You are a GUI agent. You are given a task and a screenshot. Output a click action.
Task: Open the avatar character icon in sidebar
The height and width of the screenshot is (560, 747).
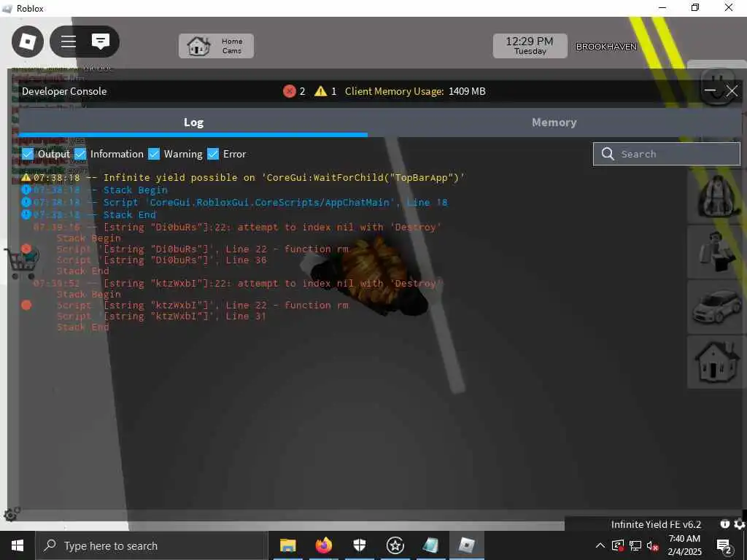pos(718,252)
